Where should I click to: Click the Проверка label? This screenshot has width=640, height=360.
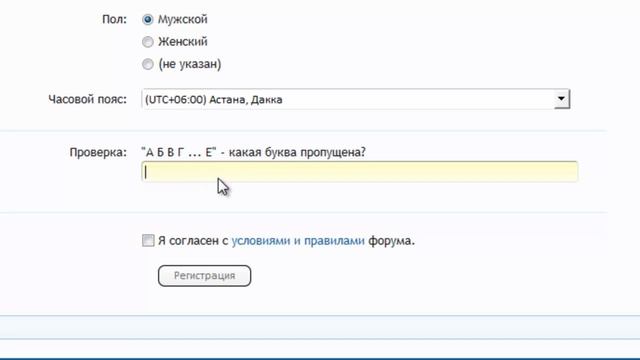[98, 153]
